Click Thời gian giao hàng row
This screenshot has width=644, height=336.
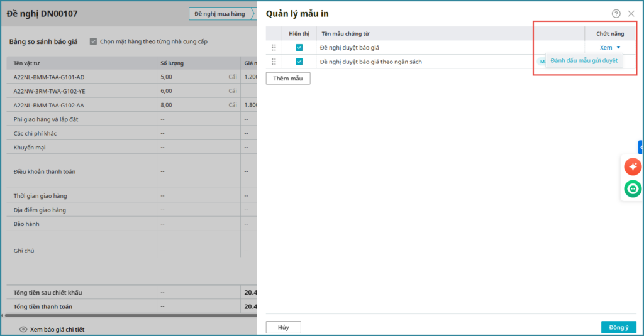(x=132, y=196)
